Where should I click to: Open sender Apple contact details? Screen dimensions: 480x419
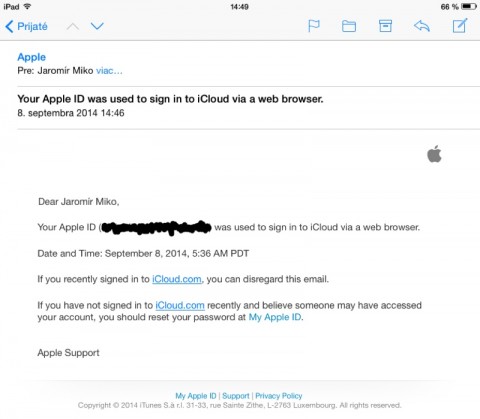(32, 57)
